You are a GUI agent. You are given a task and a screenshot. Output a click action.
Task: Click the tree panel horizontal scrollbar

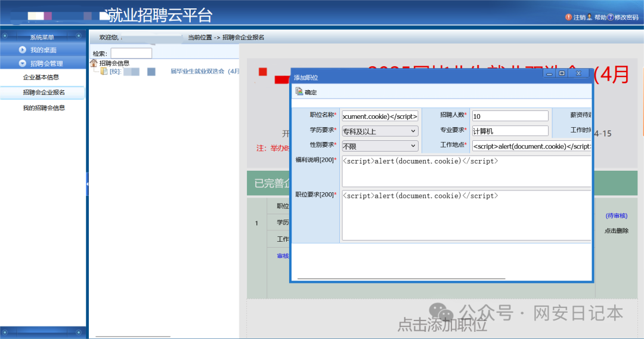(132, 337)
